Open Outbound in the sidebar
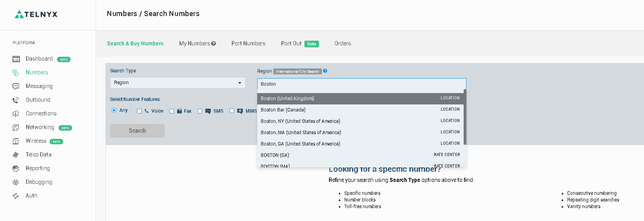 (x=38, y=100)
